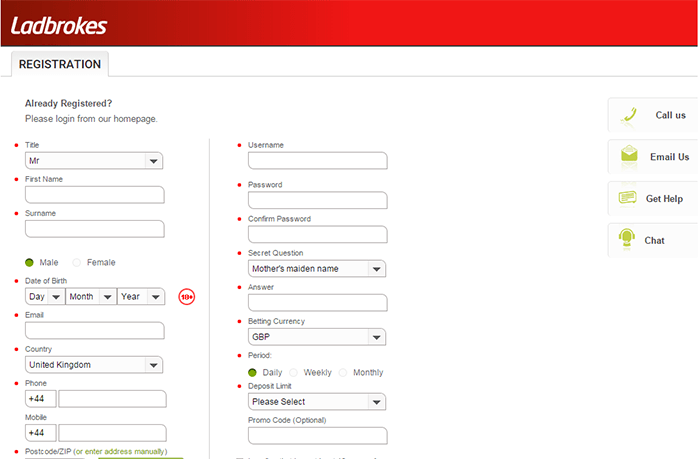Choose the Weekly period option
The image size is (699, 459).
coord(293,373)
